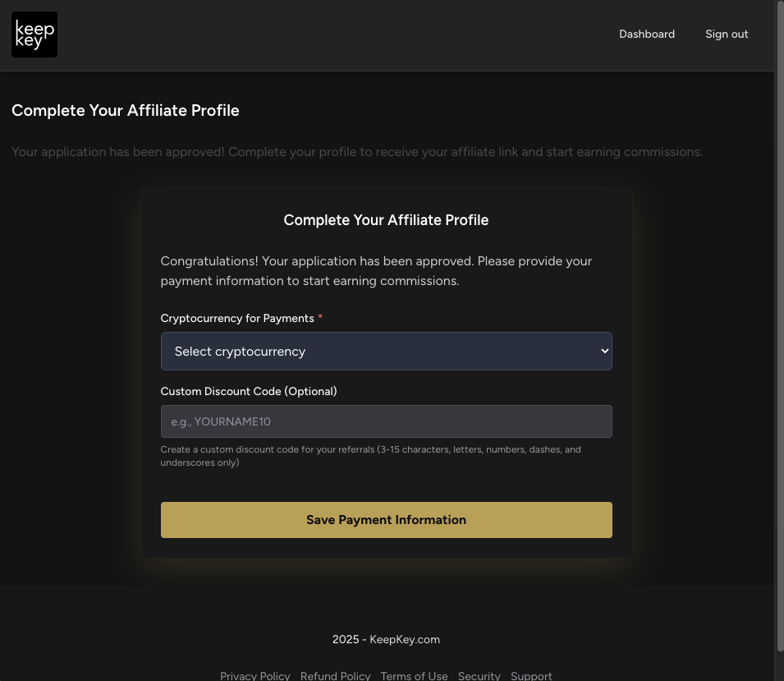This screenshot has width=784, height=681.
Task: Read the Terms of Use
Action: click(x=414, y=675)
